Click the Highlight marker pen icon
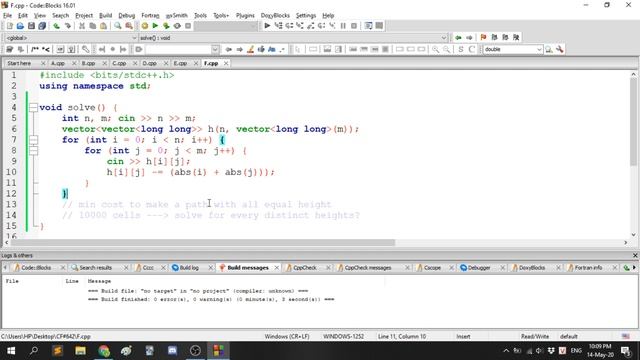640x360 pixels. click(x=251, y=49)
